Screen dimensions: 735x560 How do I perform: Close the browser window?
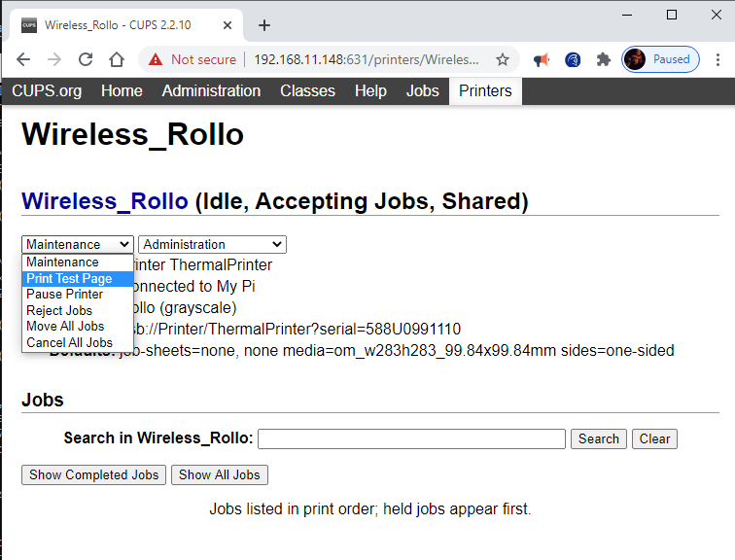click(716, 15)
